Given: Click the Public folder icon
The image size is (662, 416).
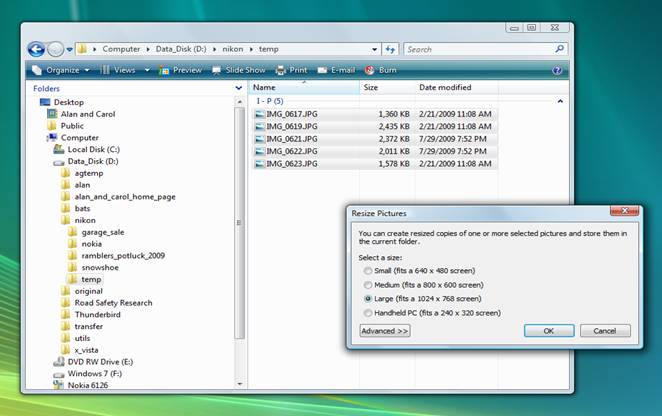Looking at the screenshot, I should [52, 126].
